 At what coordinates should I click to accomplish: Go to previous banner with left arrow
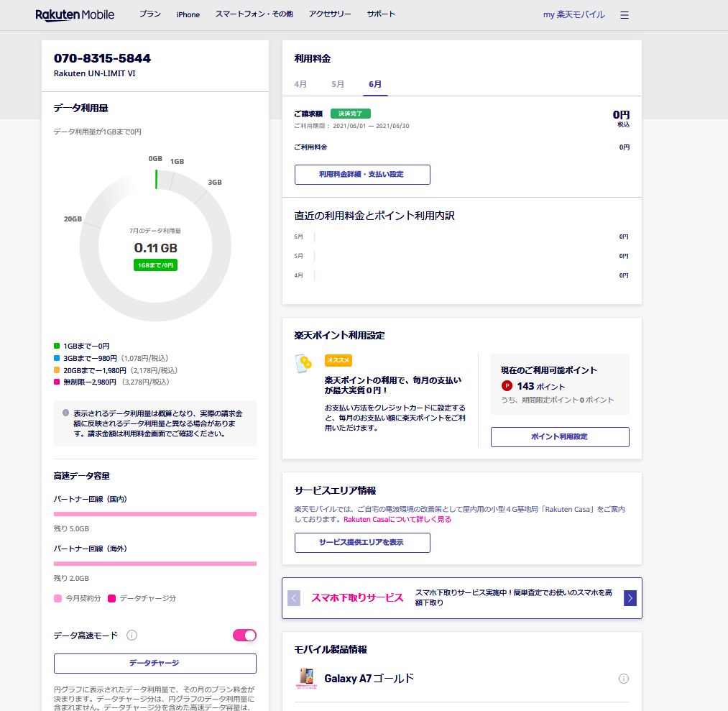[x=294, y=598]
